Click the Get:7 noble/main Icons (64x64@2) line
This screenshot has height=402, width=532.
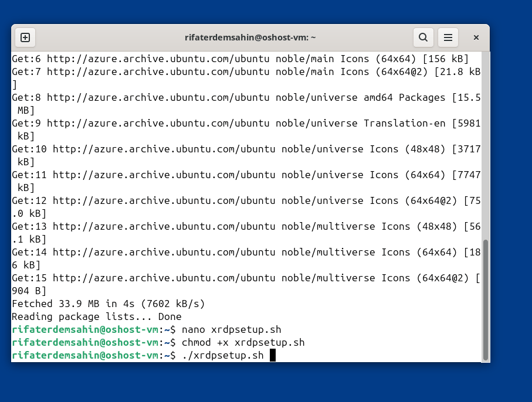pyautogui.click(x=246, y=72)
